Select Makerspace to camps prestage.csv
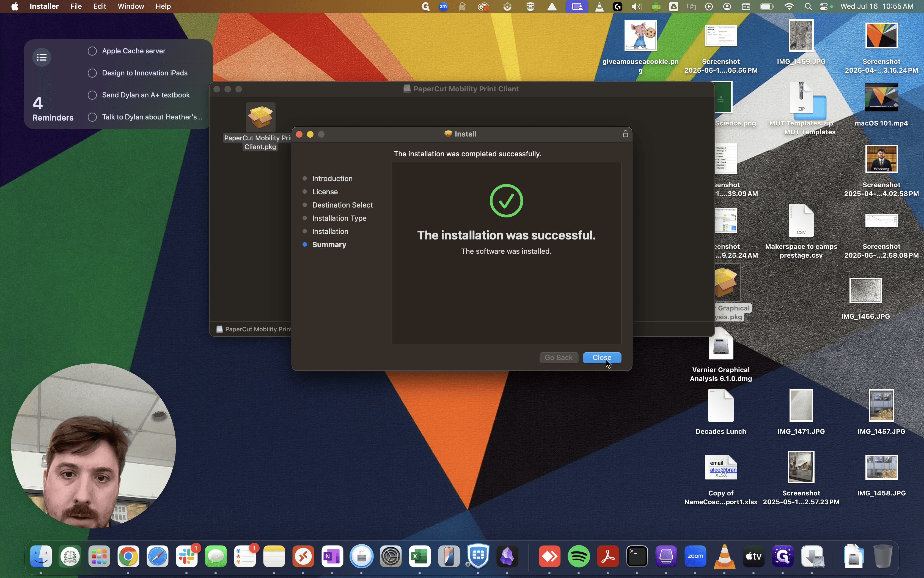The image size is (924, 578). 801,221
